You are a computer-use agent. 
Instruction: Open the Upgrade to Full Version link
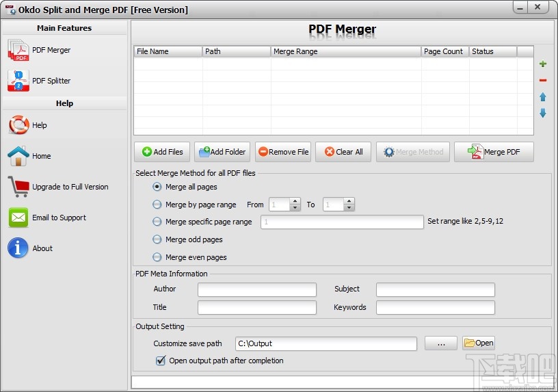coord(70,187)
